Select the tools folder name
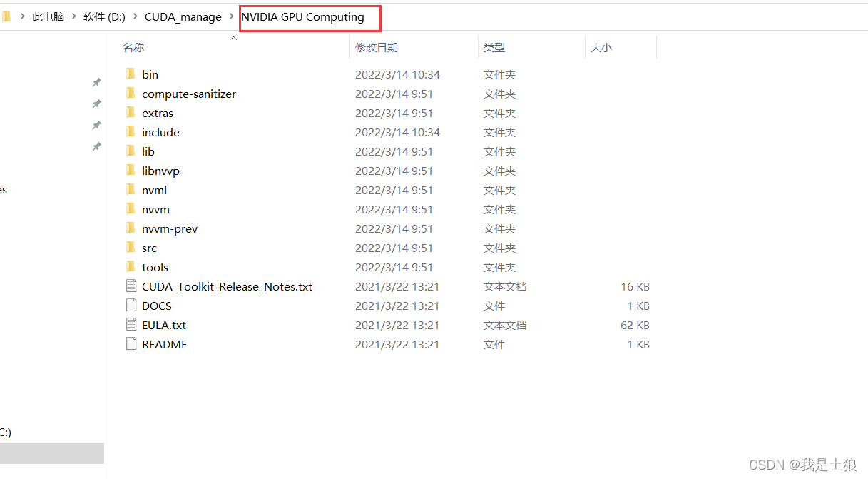The width and height of the screenshot is (868, 479). pyautogui.click(x=155, y=267)
